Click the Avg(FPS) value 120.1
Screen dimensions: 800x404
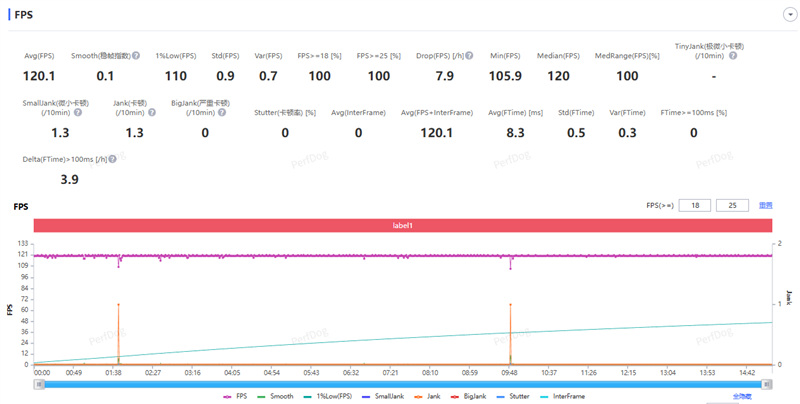coord(39,77)
